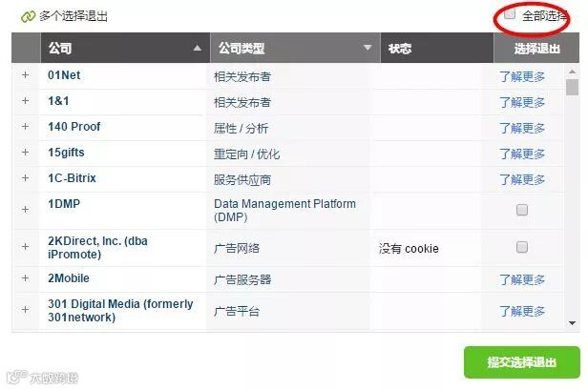Expand the 2Mobile row
Screen dimensions: 588x390
coord(25,278)
